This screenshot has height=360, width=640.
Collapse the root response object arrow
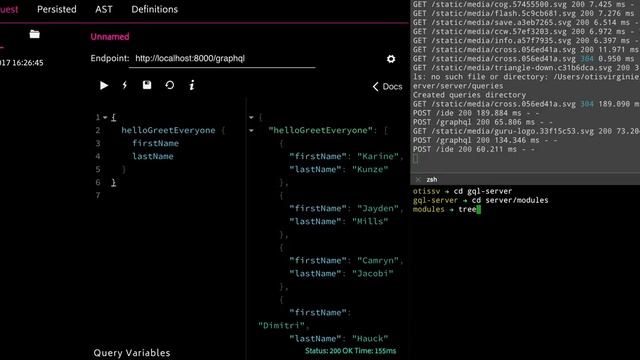pyautogui.click(x=251, y=118)
